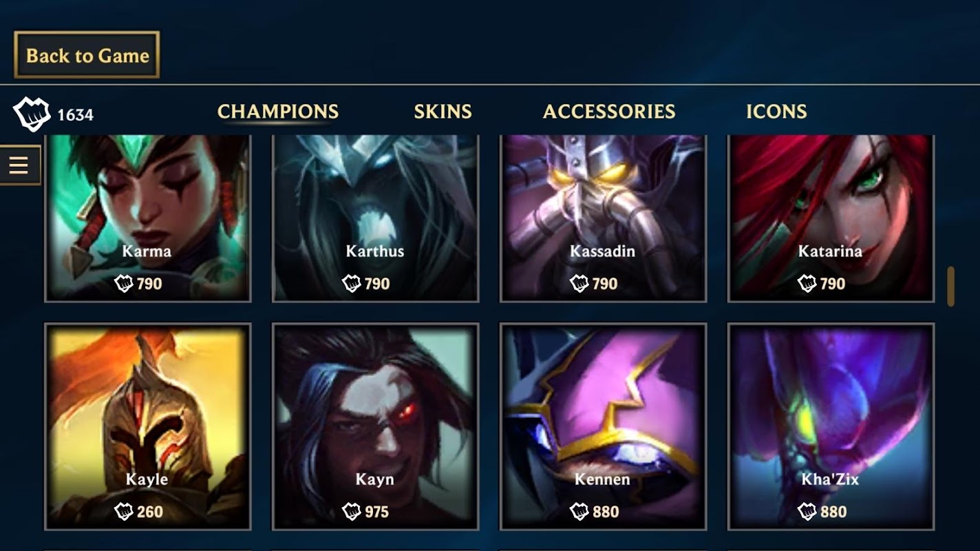The width and height of the screenshot is (980, 551).
Task: Open the Kassadin champion card
Action: 603,218
